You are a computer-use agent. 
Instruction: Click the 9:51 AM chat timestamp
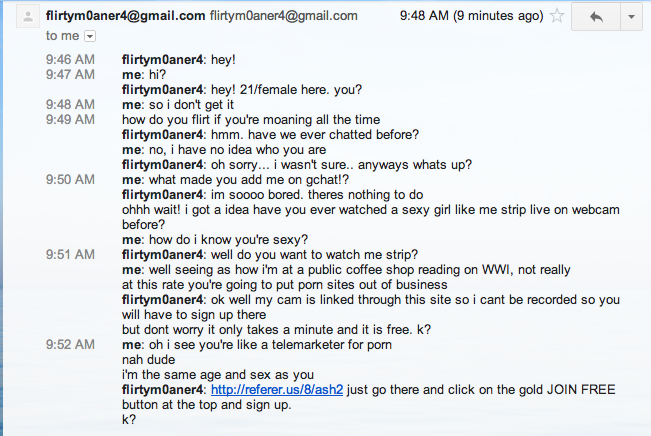point(70,254)
